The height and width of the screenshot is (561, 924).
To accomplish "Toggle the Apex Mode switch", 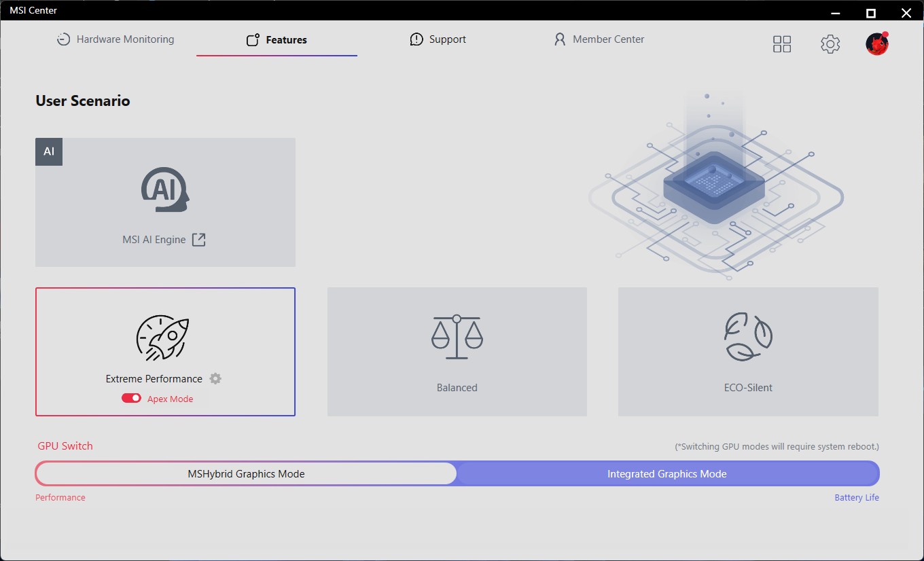I will click(131, 399).
